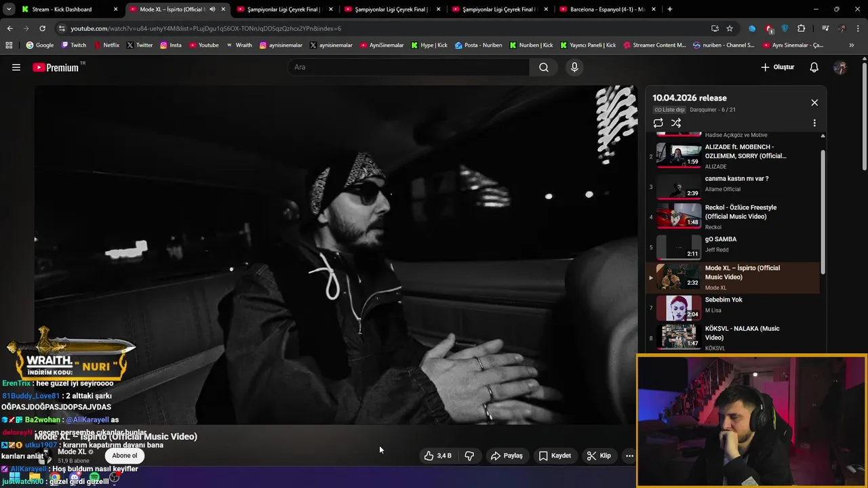Screen dimensions: 868x488
Task: Click the Oluştur create button
Action: coord(777,67)
